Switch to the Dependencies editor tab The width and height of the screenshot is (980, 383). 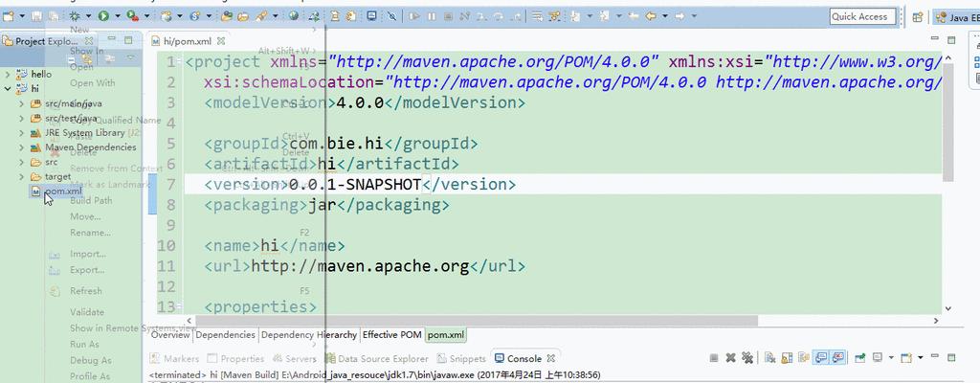click(x=226, y=335)
